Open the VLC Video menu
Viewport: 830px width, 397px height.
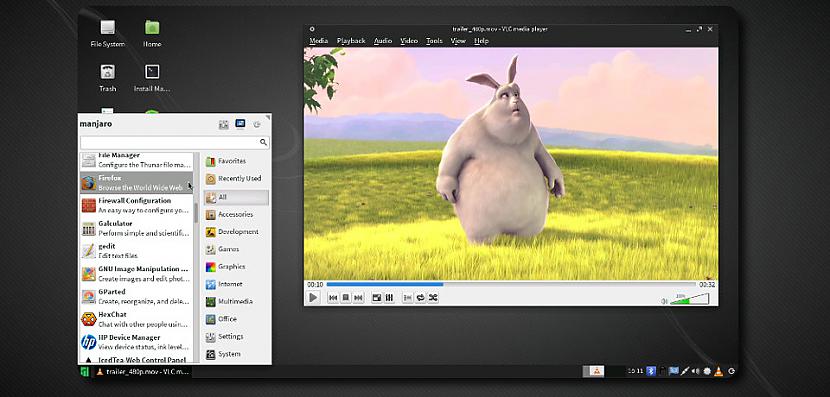click(x=409, y=41)
